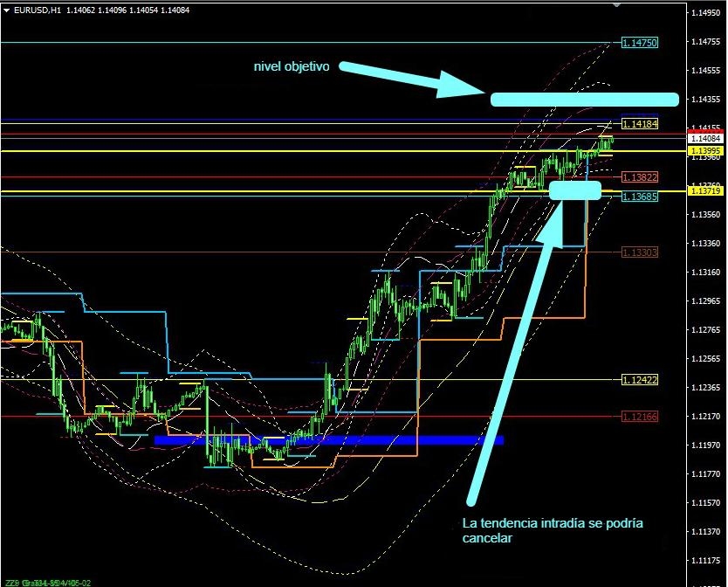Select 1.11970 on the price scale
Screen dimensions: 728x587
click(705, 445)
